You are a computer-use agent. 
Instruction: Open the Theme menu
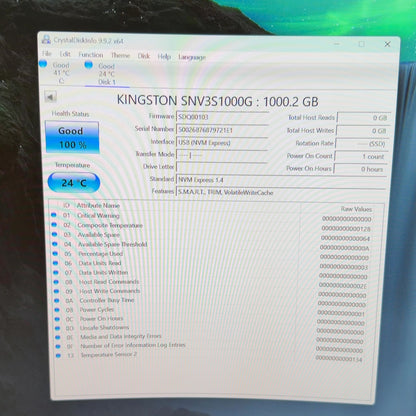point(120,55)
